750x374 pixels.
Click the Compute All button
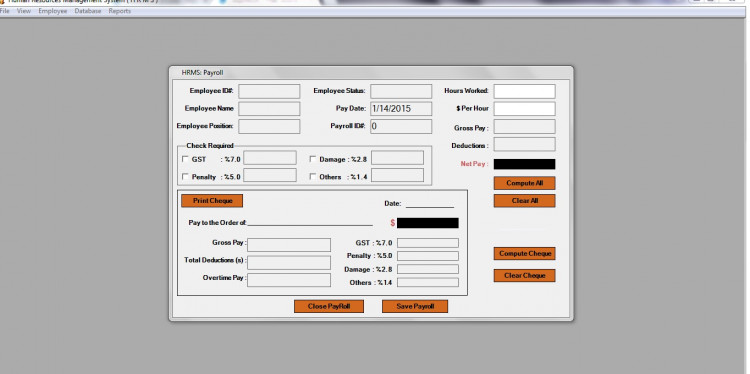tap(525, 183)
